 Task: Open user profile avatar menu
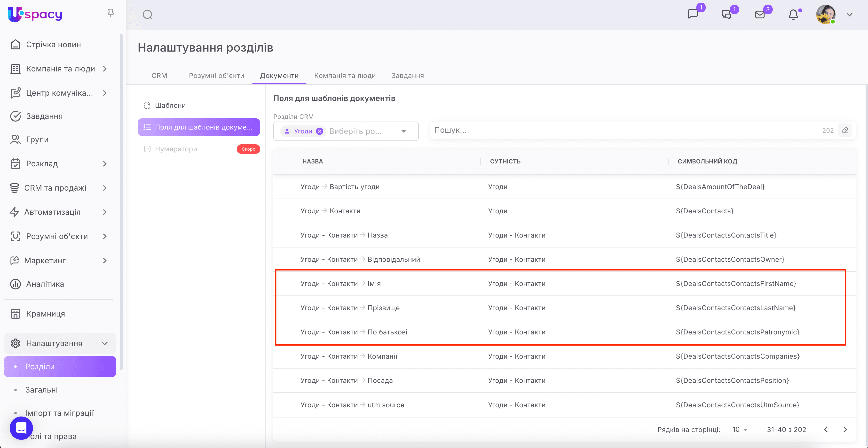click(x=826, y=15)
